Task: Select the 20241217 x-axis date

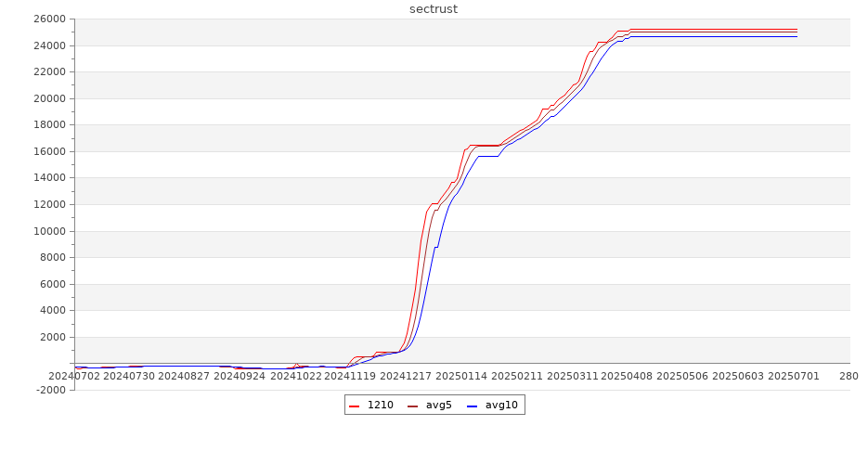Action: [405, 376]
